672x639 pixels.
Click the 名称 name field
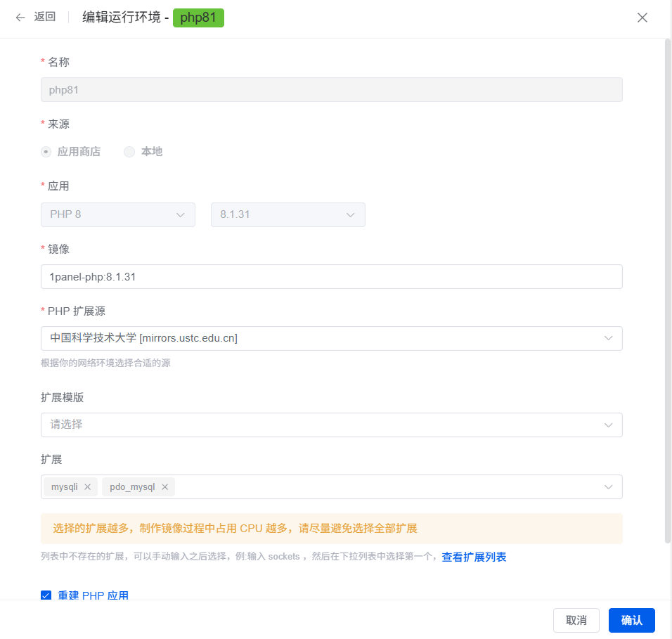331,90
